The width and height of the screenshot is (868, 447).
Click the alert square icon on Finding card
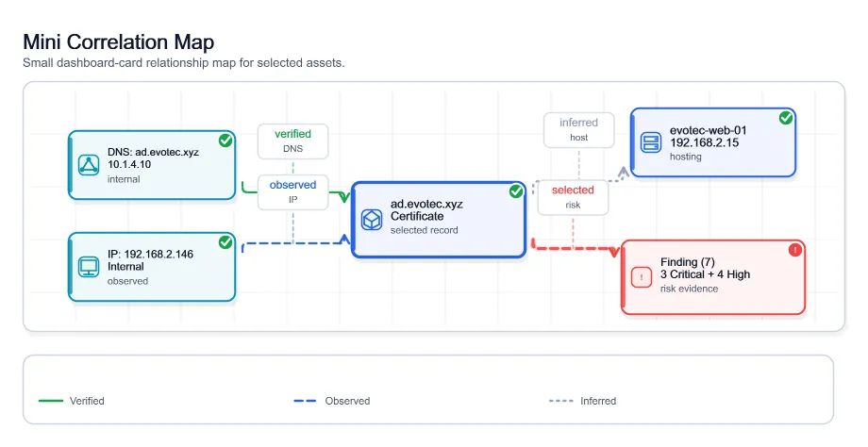[642, 277]
